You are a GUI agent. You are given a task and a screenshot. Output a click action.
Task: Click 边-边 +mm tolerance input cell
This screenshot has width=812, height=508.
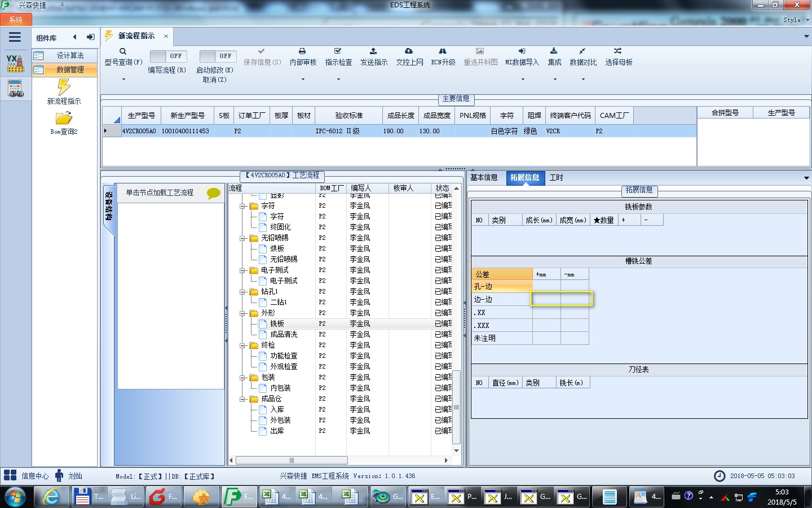point(546,299)
